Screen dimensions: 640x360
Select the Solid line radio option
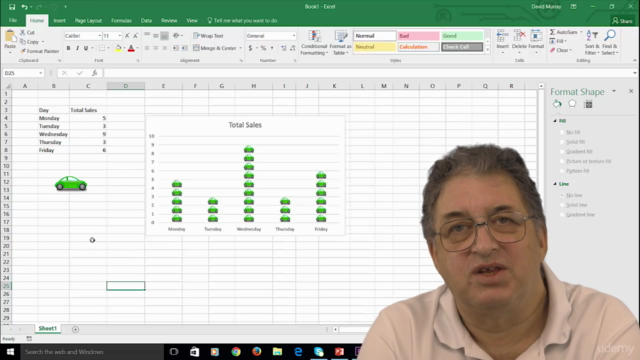click(562, 205)
